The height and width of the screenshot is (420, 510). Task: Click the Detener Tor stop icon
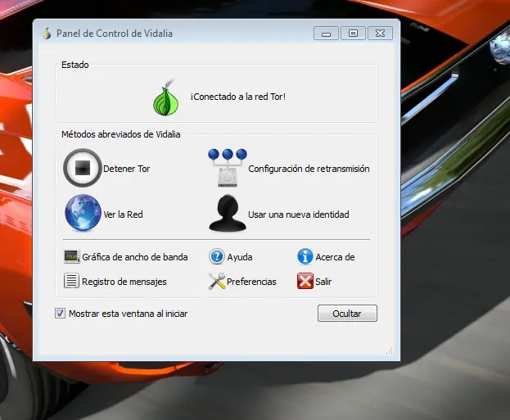click(x=83, y=168)
